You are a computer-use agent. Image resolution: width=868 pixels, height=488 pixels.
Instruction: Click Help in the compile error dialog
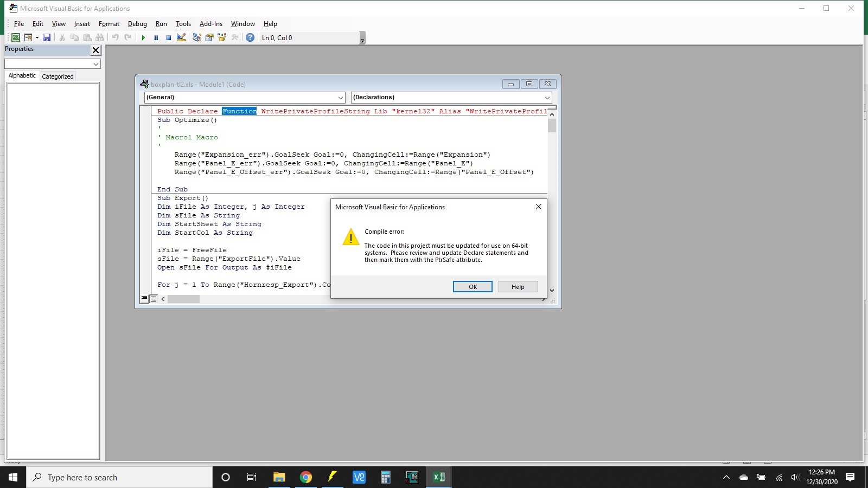coord(518,287)
